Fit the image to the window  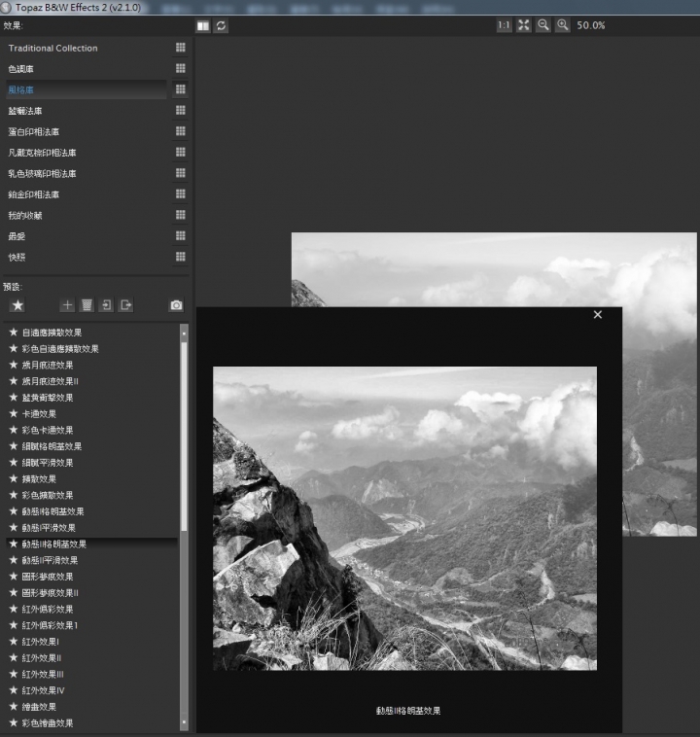click(x=523, y=25)
